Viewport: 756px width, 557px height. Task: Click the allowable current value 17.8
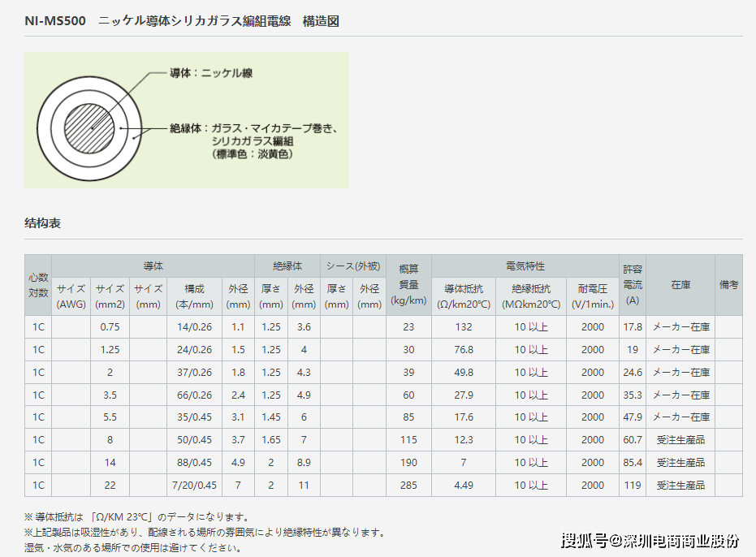click(x=633, y=327)
